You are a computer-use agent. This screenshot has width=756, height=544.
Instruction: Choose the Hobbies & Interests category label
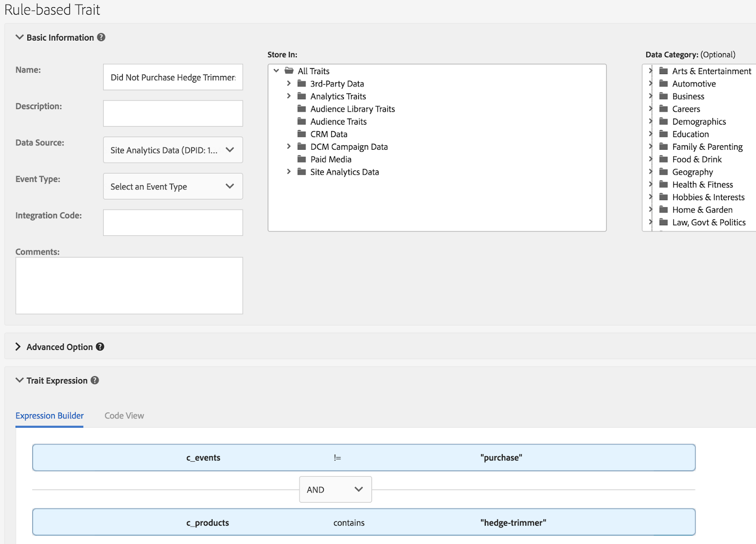pos(708,197)
